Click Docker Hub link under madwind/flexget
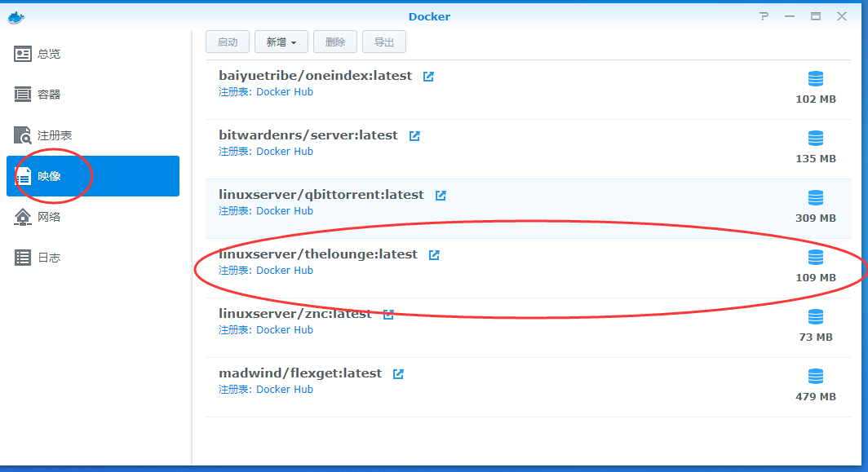The width and height of the screenshot is (868, 472). click(285, 389)
